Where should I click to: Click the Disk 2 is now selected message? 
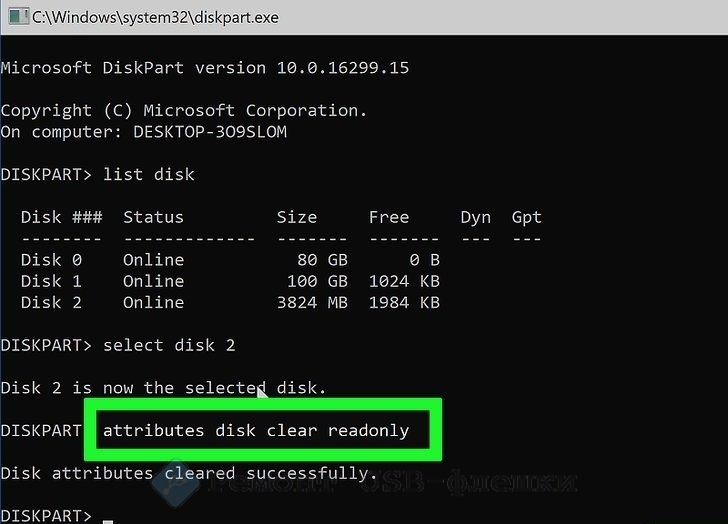(163, 388)
